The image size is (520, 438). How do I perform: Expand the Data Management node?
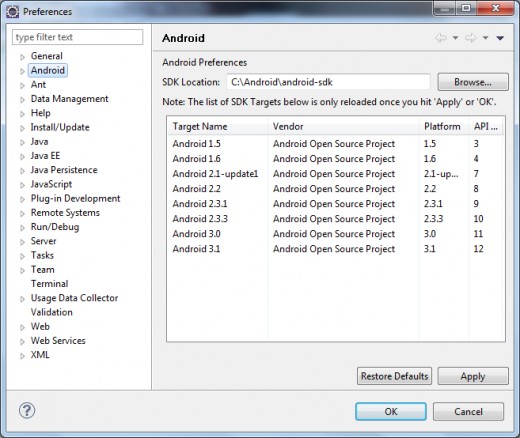tap(22, 100)
